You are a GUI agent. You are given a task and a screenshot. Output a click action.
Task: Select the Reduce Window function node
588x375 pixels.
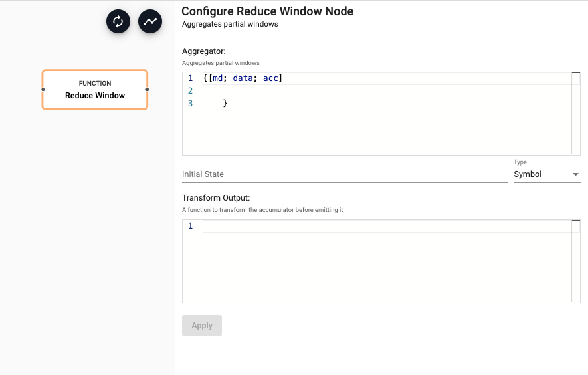point(95,90)
